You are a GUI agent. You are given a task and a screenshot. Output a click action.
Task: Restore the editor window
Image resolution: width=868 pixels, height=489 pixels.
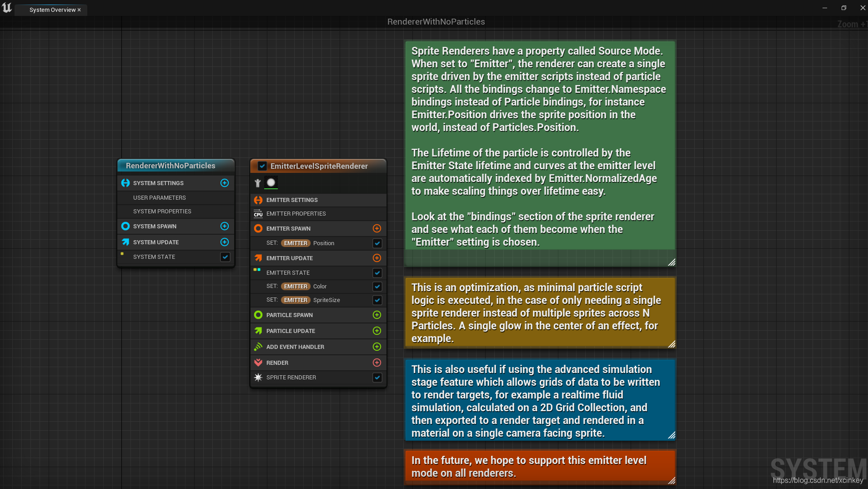[843, 8]
